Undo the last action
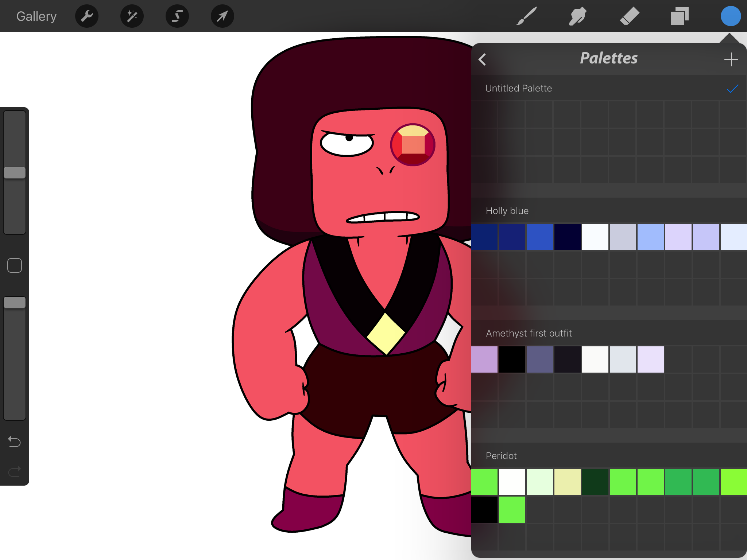 (x=15, y=442)
